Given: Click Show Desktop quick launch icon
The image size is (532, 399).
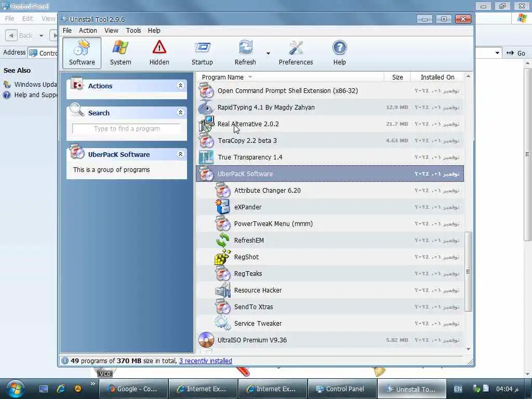Looking at the screenshot, I should point(44,389).
